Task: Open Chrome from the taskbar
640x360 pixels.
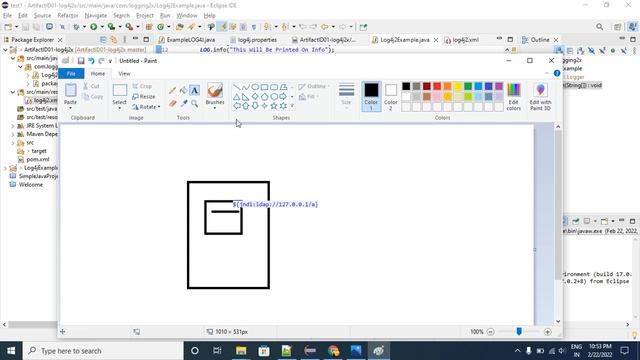Action: tap(333, 351)
